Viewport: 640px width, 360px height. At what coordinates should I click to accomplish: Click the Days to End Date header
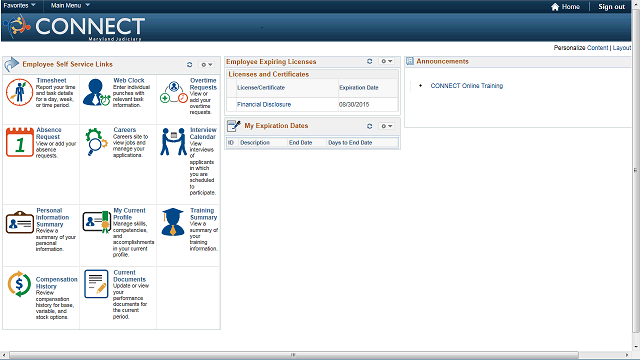point(350,143)
